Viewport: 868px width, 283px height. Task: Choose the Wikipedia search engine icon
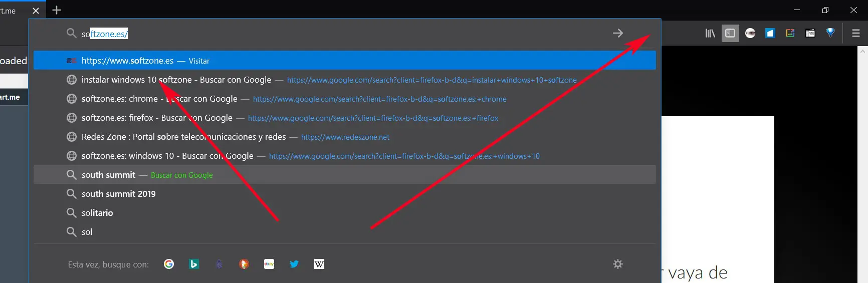[319, 264]
